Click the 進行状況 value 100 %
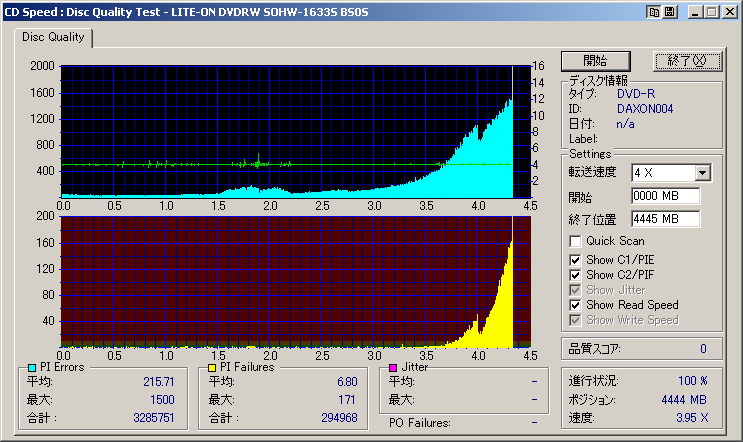 pos(693,381)
